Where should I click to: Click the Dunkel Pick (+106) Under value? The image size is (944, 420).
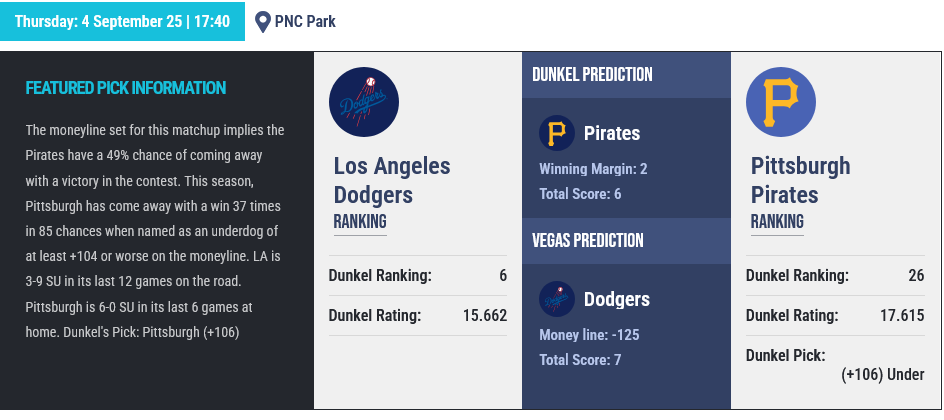883,374
